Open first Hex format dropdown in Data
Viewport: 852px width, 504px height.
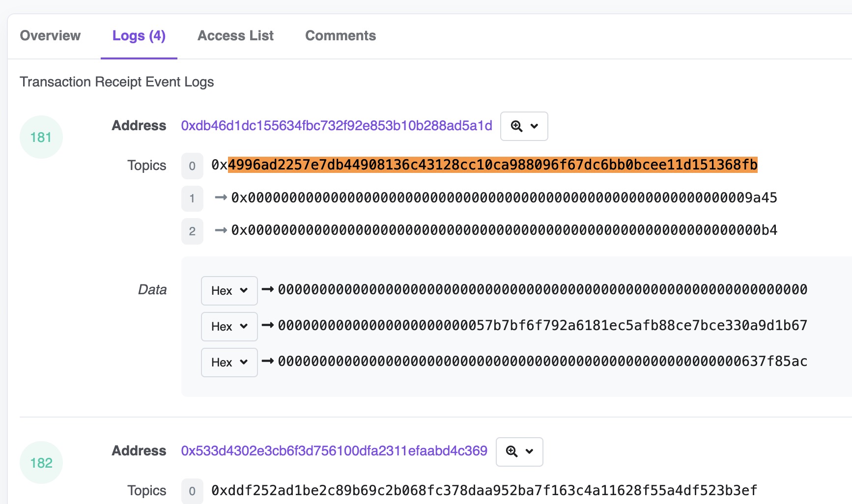[x=229, y=291]
